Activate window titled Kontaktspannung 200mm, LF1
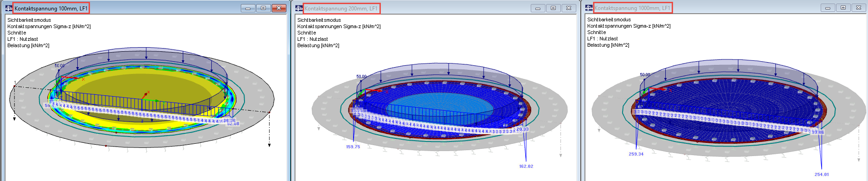 tap(341, 8)
